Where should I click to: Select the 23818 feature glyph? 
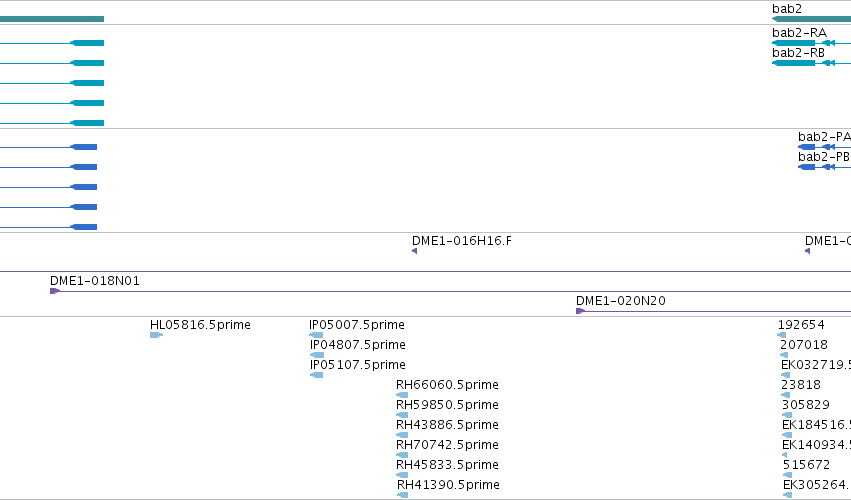(785, 395)
